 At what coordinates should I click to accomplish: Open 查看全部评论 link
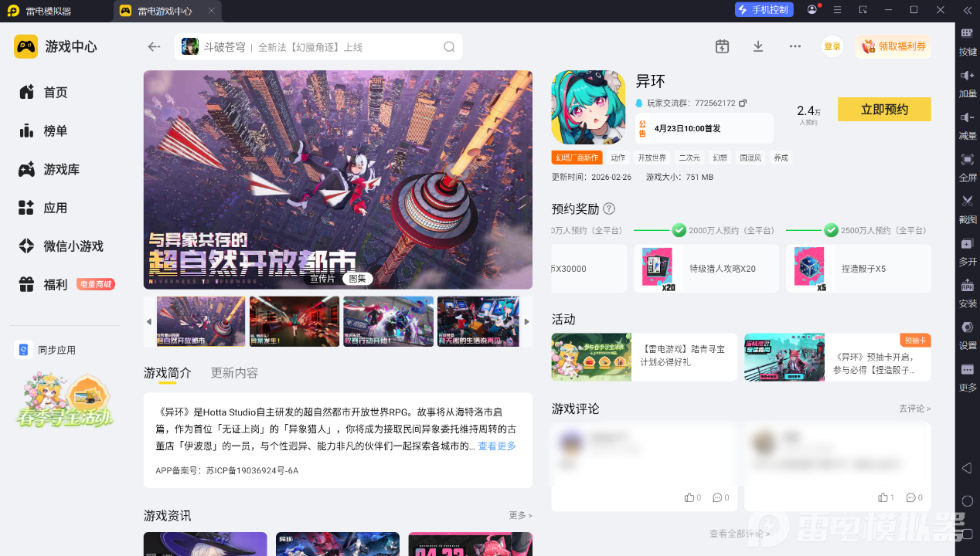(740, 534)
